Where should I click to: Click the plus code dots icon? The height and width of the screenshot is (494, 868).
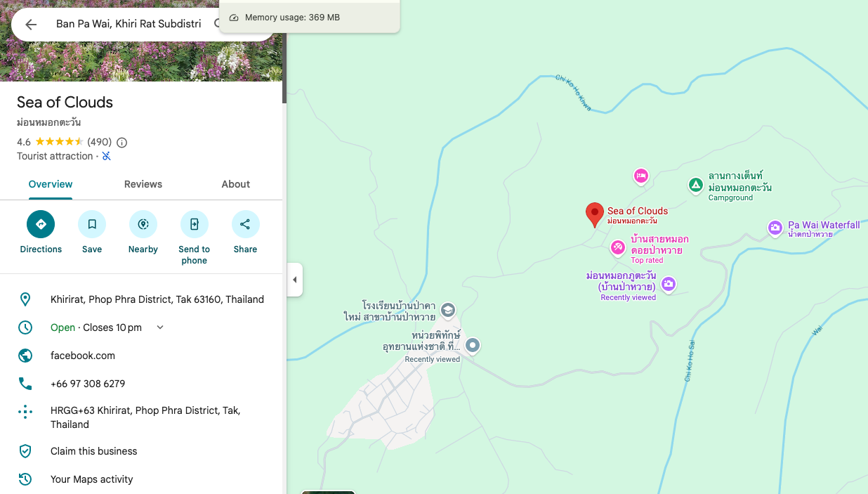pyautogui.click(x=25, y=412)
